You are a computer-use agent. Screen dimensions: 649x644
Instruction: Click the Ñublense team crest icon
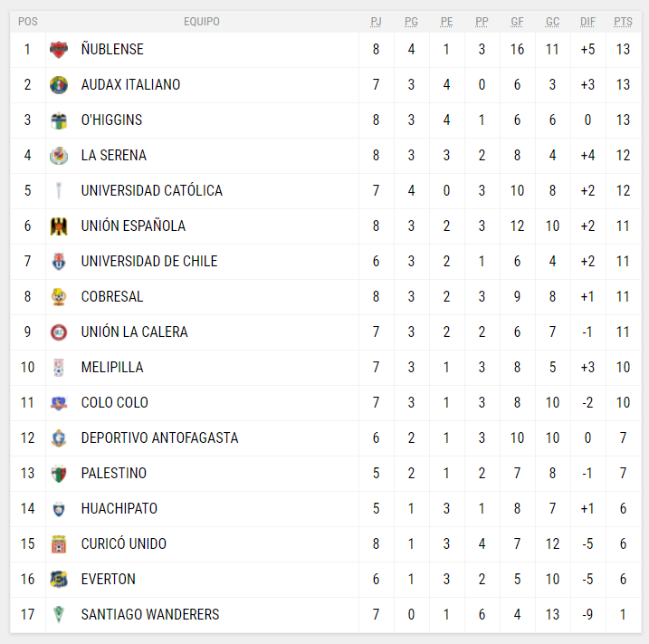point(59,50)
